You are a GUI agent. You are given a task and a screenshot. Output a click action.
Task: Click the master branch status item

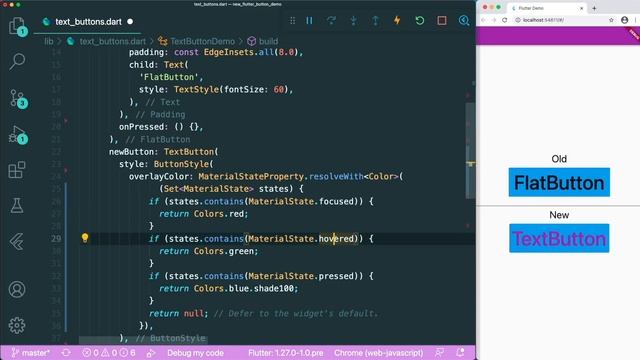[x=31, y=353]
